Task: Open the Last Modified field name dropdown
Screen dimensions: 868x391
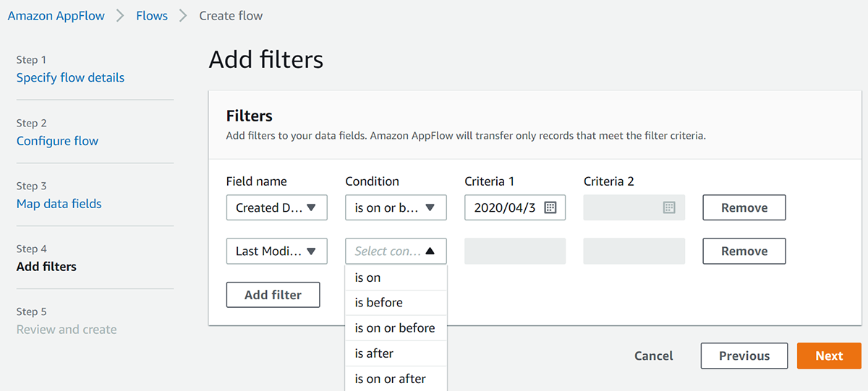Action: click(276, 252)
